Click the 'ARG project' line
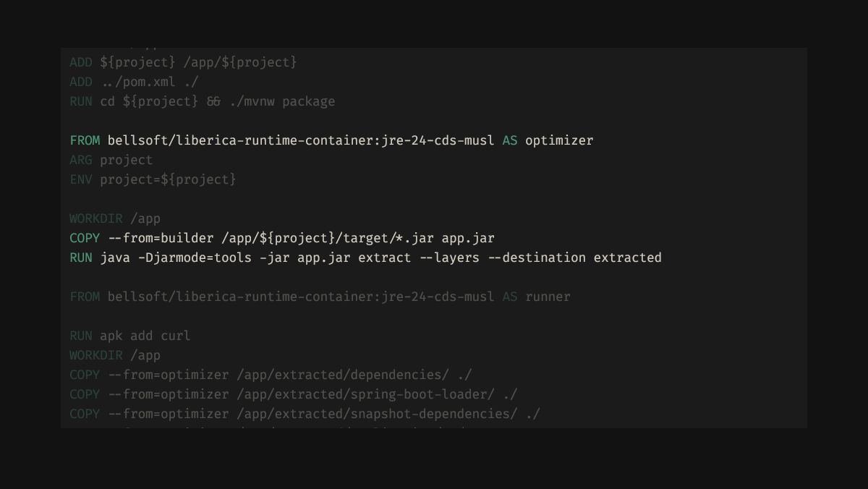Image resolution: width=868 pixels, height=489 pixels. click(x=111, y=160)
